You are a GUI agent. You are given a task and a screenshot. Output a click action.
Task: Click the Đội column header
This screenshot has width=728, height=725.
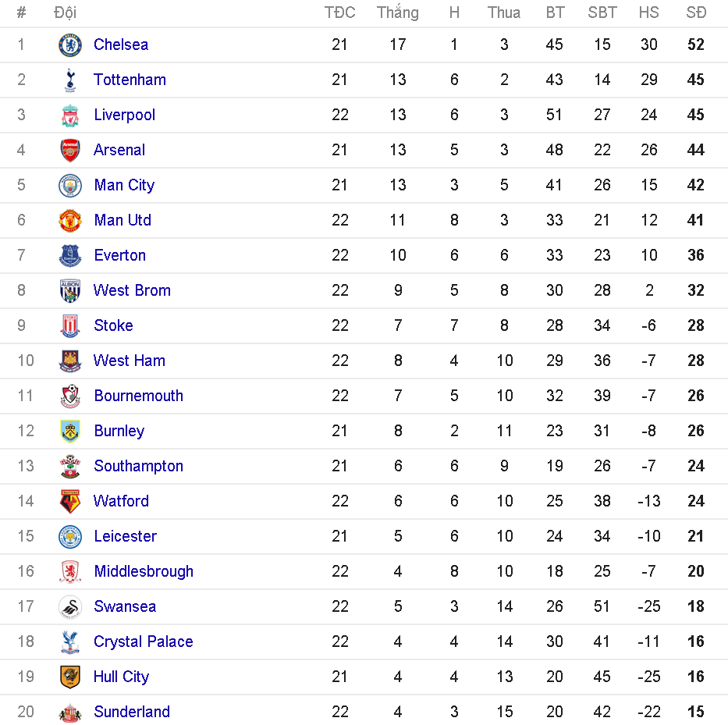pyautogui.click(x=65, y=12)
